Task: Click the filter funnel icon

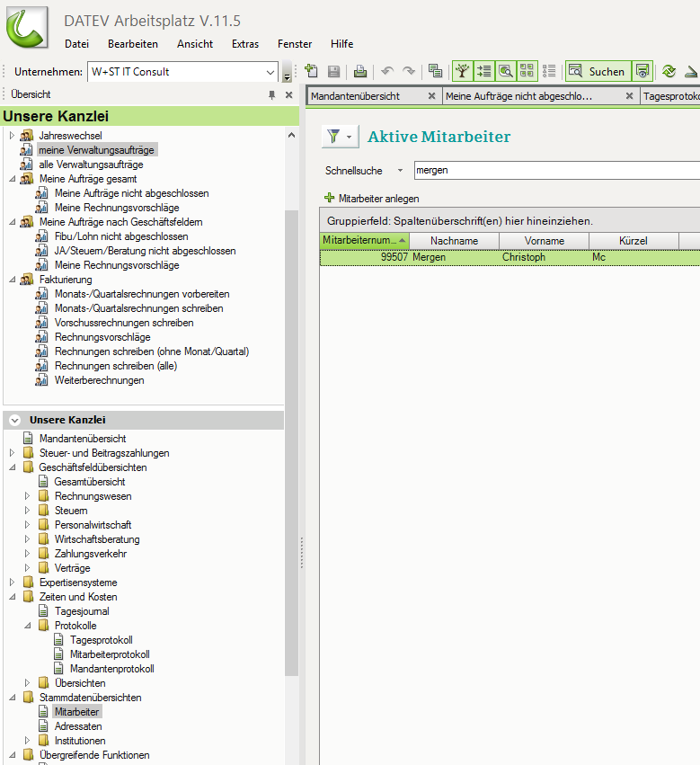Action: tap(333, 137)
